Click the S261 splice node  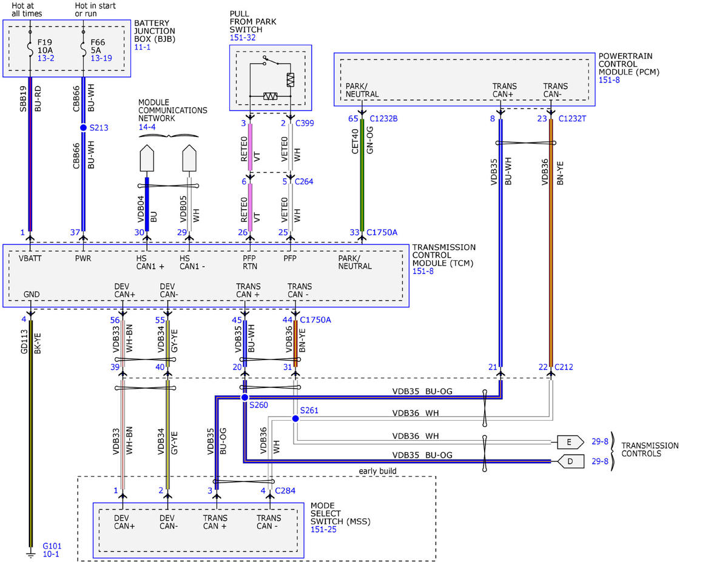295,419
